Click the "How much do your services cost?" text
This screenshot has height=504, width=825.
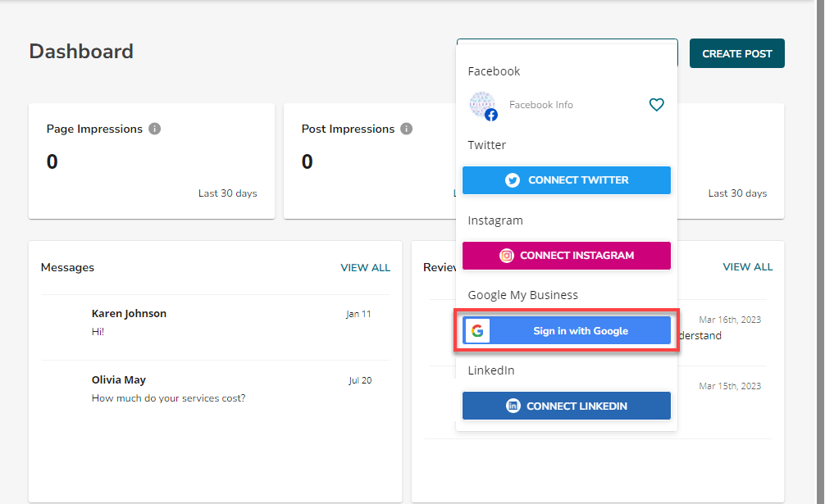pos(168,398)
